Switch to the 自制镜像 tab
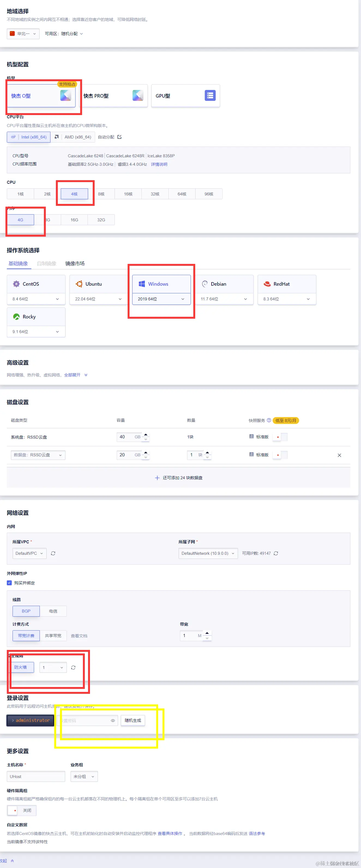Image resolution: width=361 pixels, height=868 pixels. (47, 264)
